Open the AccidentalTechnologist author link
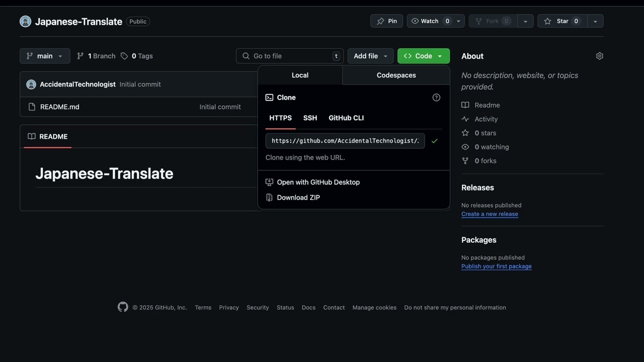 click(77, 84)
